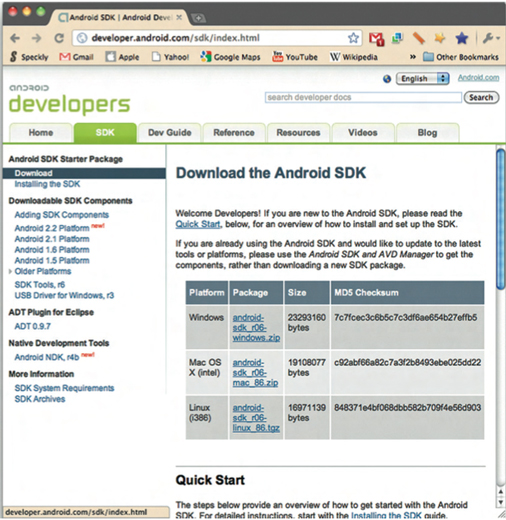
Task: Bookmark page with star in address bar
Action: click(353, 38)
